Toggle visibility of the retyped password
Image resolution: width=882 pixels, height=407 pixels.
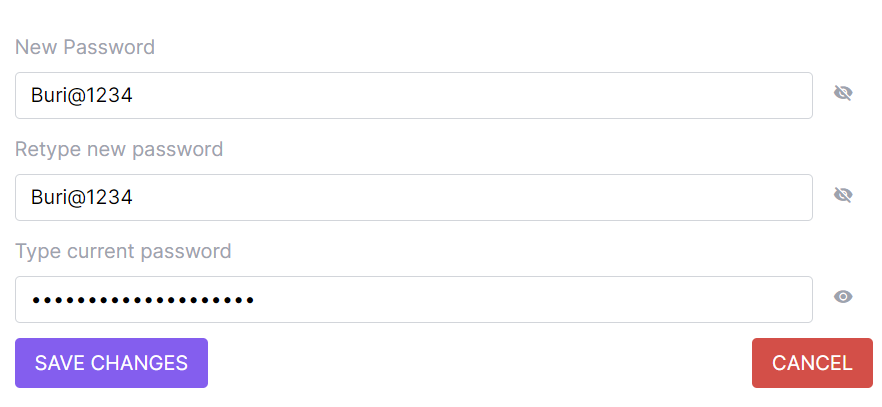coord(843,196)
